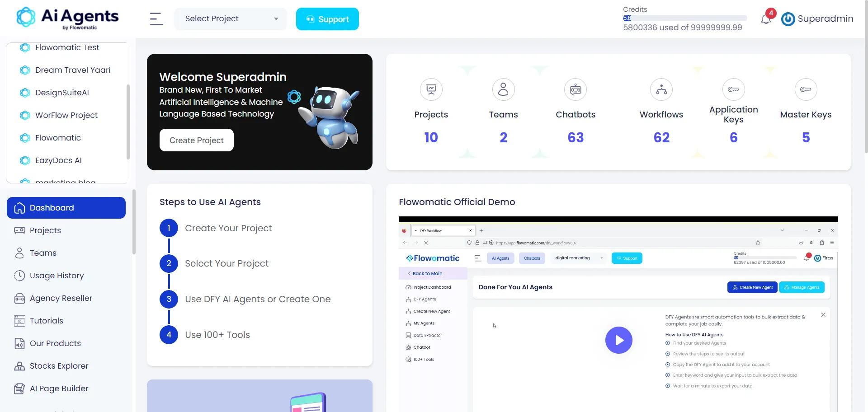Click the WorFlow Project list icon
868x412 pixels.
[x=25, y=115]
